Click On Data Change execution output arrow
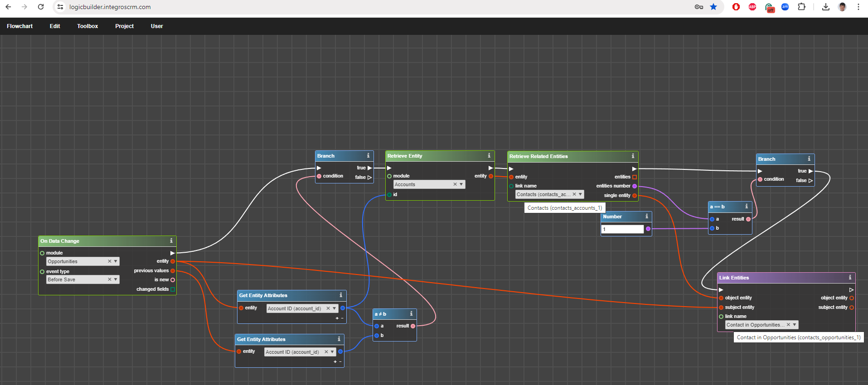 click(172, 253)
